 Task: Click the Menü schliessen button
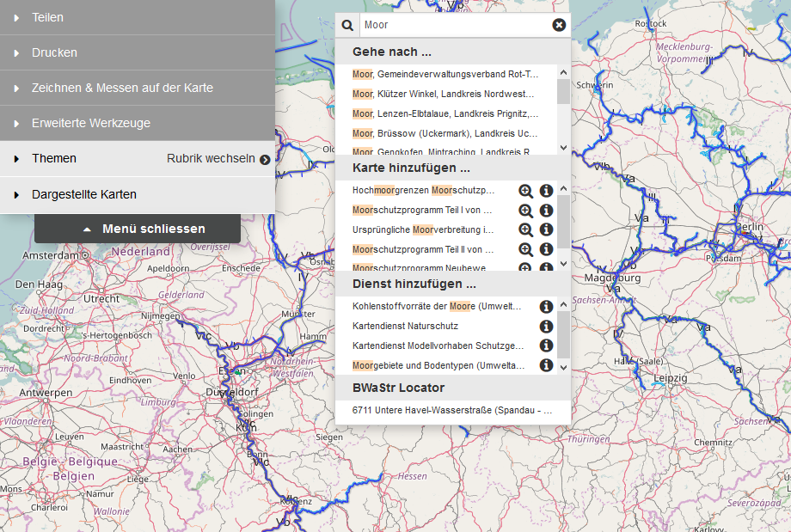(138, 229)
